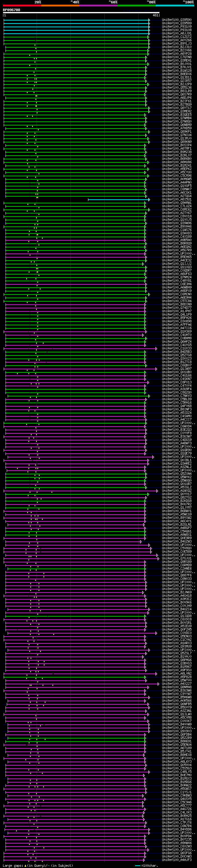The width and height of the screenshot is (197, 868).
Task: Click the label UniRef100_A8HU86
Action: (x=177, y=162)
